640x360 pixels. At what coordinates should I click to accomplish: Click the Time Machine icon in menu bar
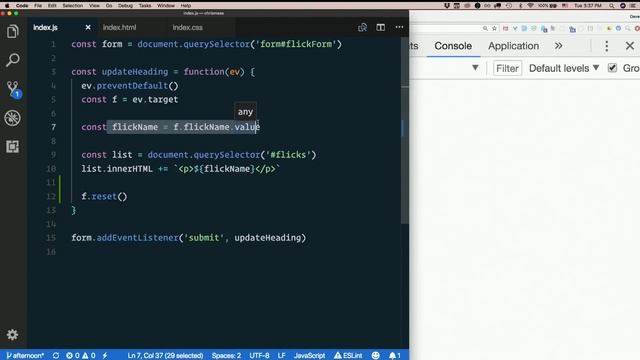point(509,6)
